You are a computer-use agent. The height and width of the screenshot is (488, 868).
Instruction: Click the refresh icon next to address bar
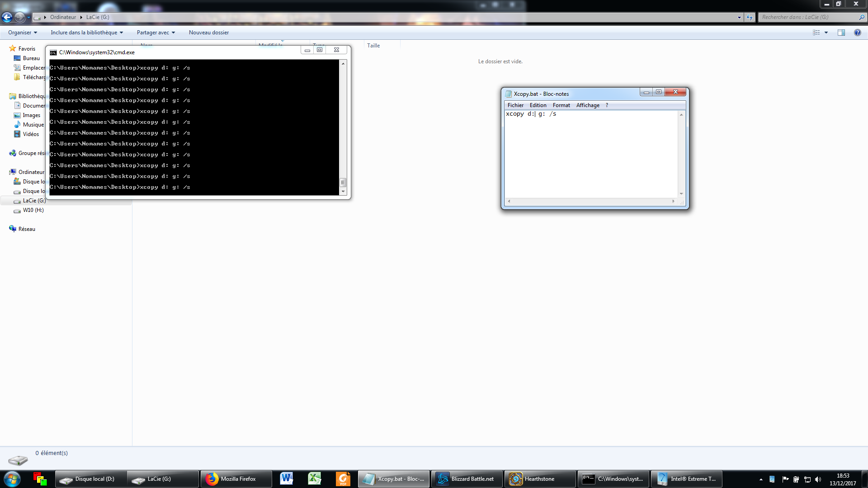click(x=750, y=17)
